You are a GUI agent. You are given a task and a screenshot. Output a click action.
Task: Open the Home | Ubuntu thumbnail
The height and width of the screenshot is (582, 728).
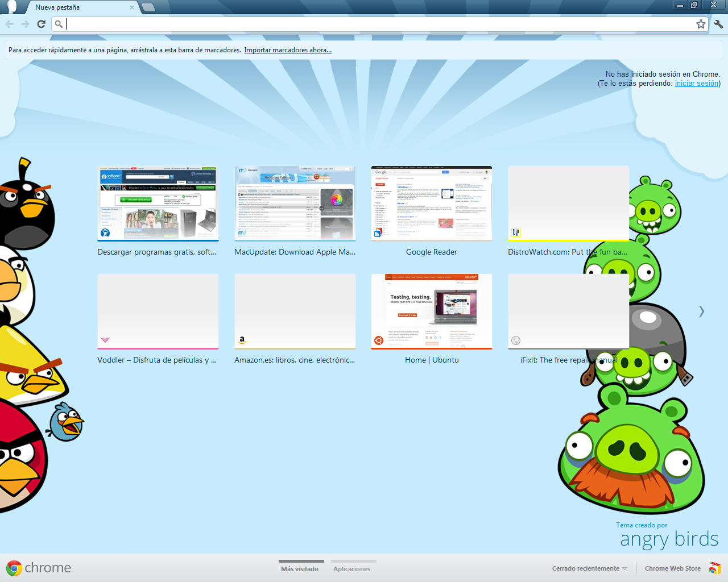432,311
